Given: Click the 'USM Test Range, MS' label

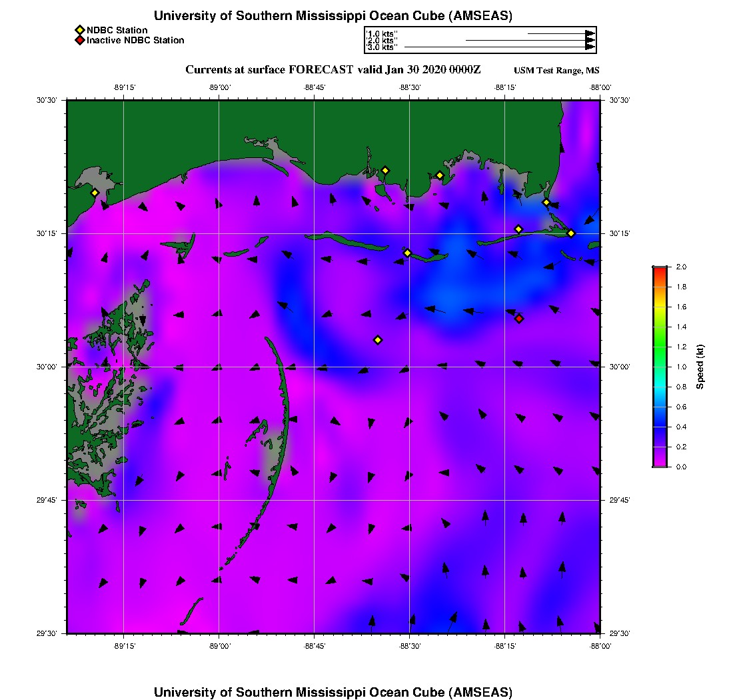Looking at the screenshot, I should click(x=556, y=71).
